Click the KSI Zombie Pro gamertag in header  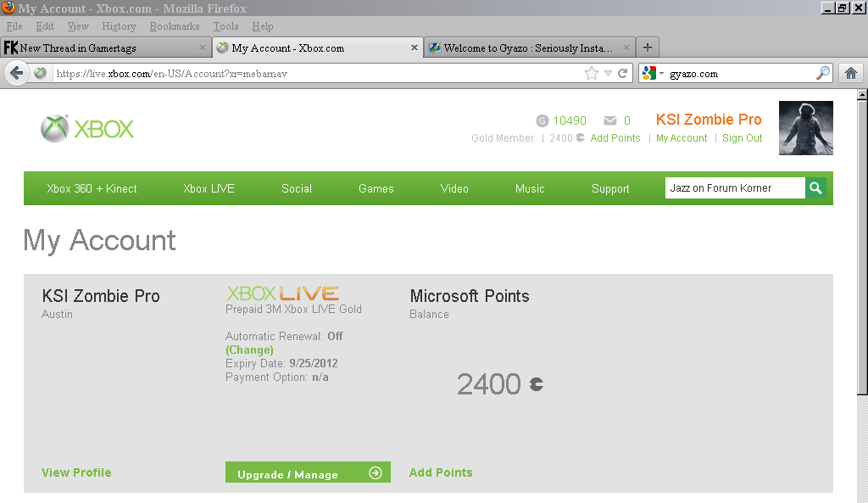(x=709, y=120)
